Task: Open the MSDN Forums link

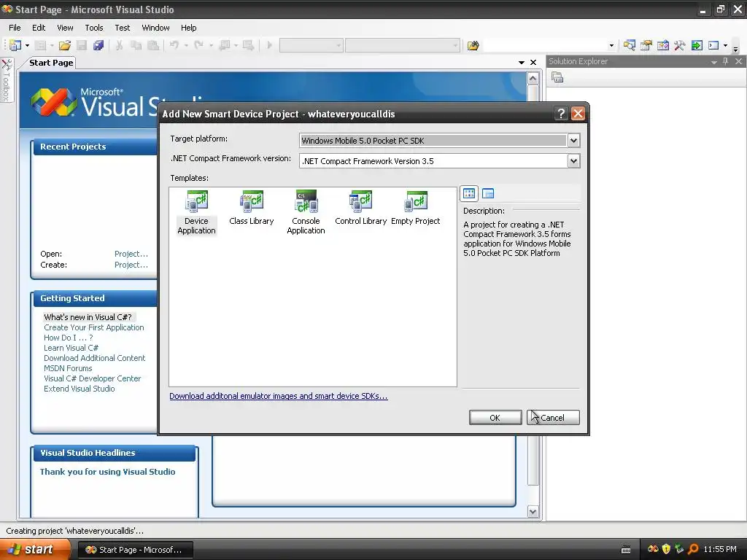Action: tap(68, 368)
